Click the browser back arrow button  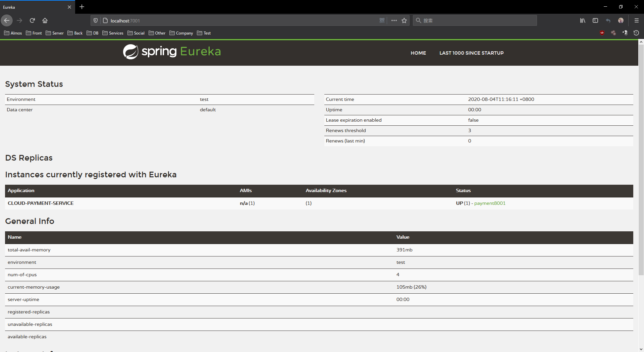7,20
